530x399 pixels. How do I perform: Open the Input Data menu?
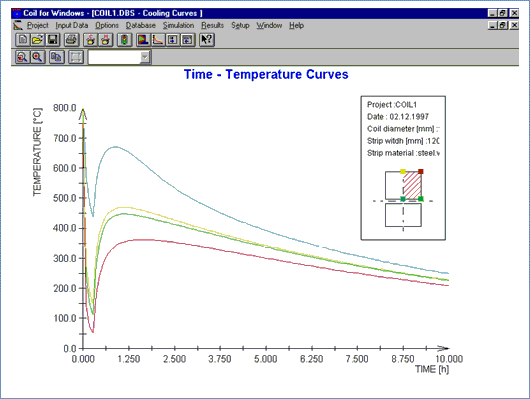[x=72, y=25]
